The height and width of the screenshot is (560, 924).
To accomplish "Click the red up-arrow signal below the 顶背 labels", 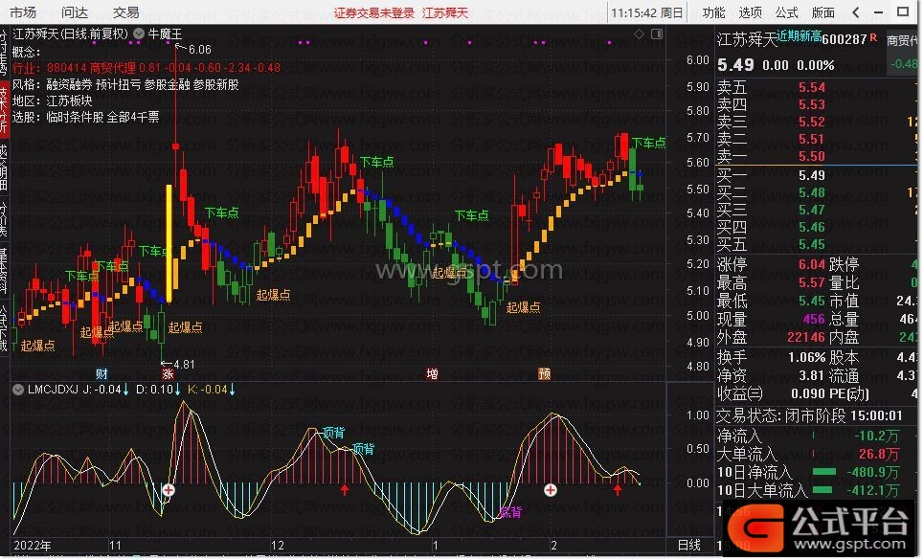I will [x=345, y=489].
